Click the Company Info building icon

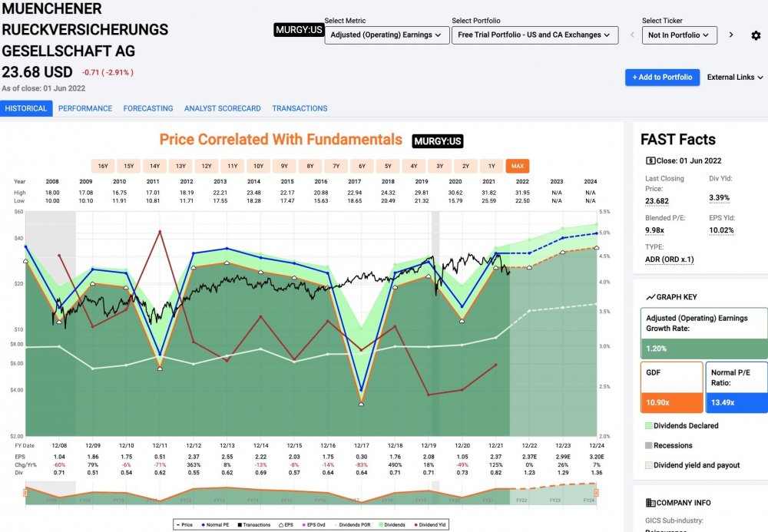point(650,503)
